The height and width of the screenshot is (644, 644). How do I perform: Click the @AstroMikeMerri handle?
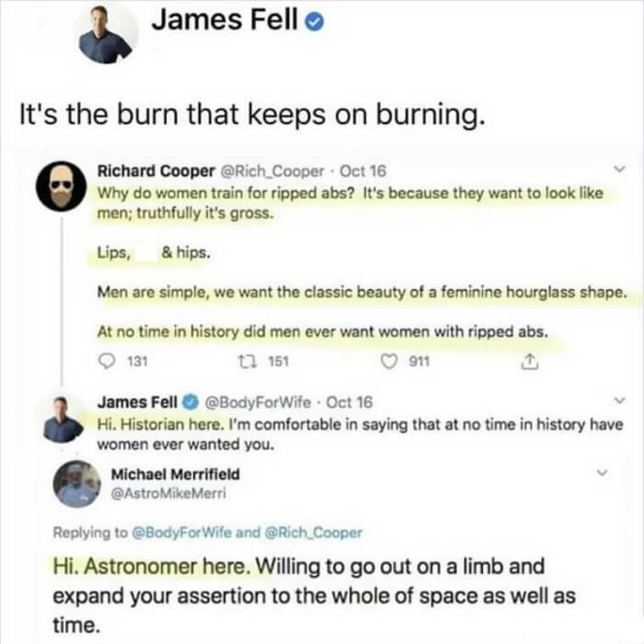[x=169, y=493]
